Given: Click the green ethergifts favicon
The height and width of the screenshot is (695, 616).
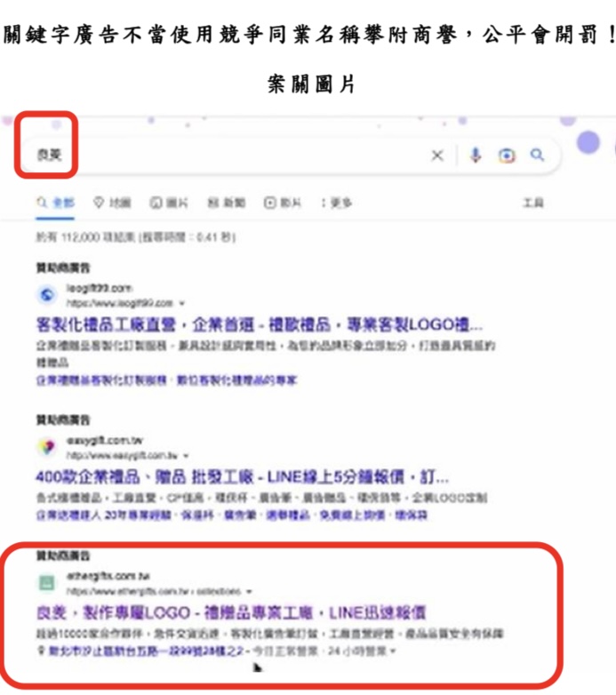Looking at the screenshot, I should pos(46,582).
